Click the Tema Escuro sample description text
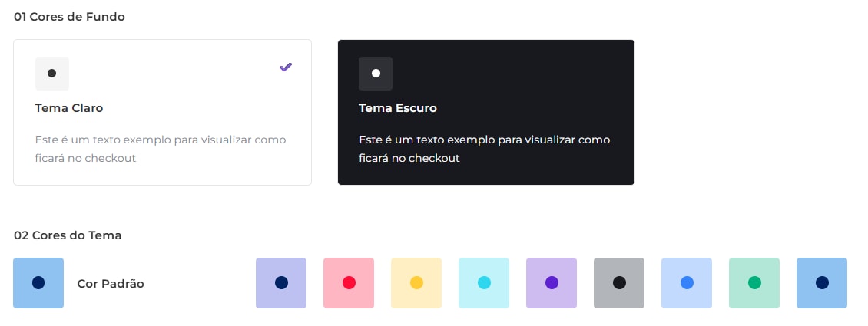Screen dimensions: 868x326 tap(484, 149)
